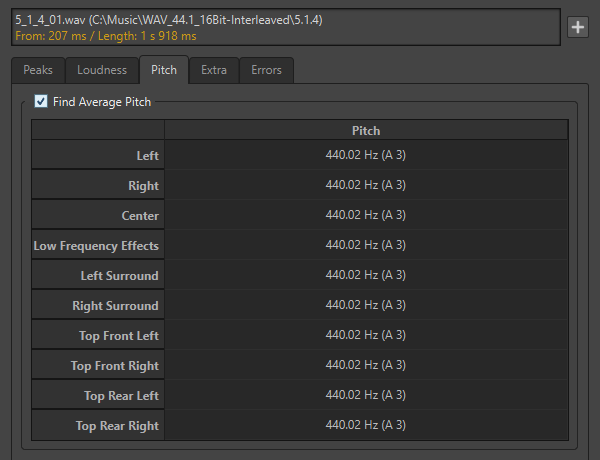Click the Center channel row label
This screenshot has width=600, height=460.
[98, 216]
